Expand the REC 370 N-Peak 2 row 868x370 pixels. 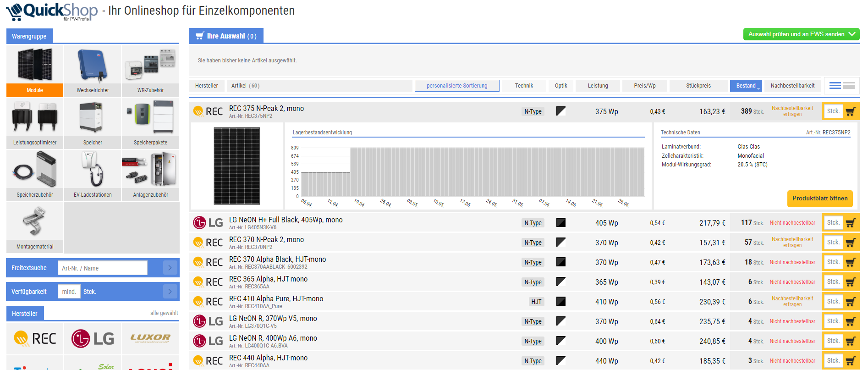tap(266, 240)
